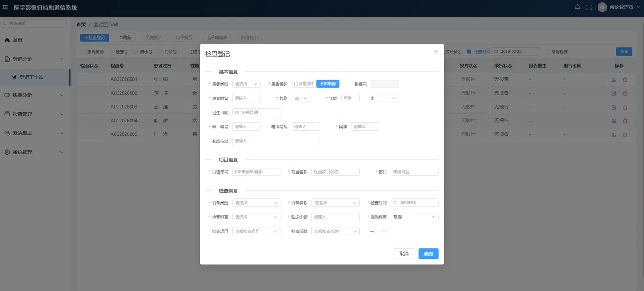
Task: Open the 检查项目 dropdown
Action: coord(256,231)
